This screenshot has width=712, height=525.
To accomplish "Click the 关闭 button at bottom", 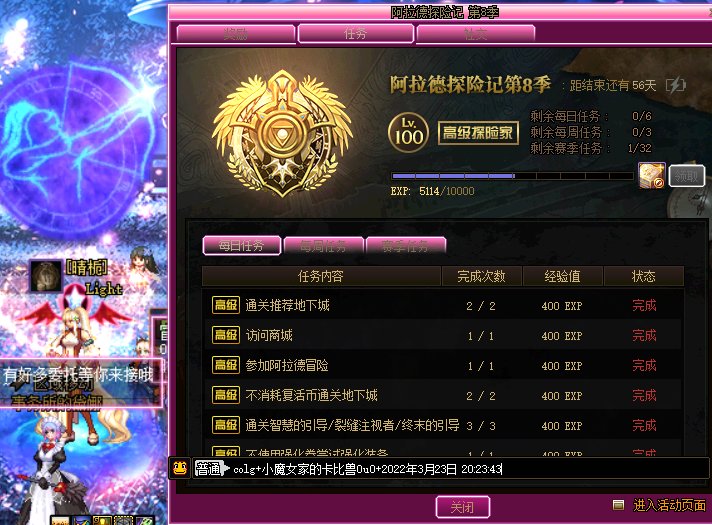I will pos(463,507).
